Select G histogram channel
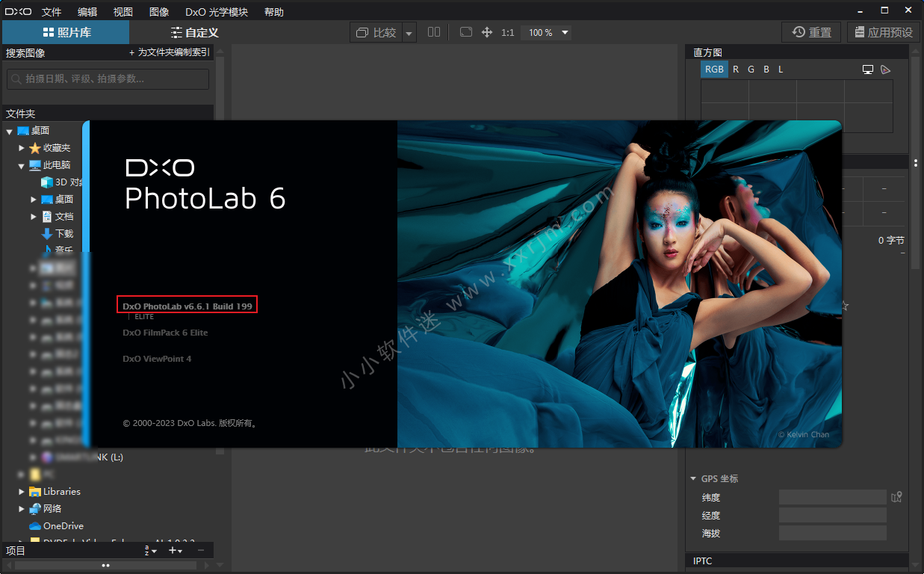This screenshot has height=574, width=924. coord(751,69)
